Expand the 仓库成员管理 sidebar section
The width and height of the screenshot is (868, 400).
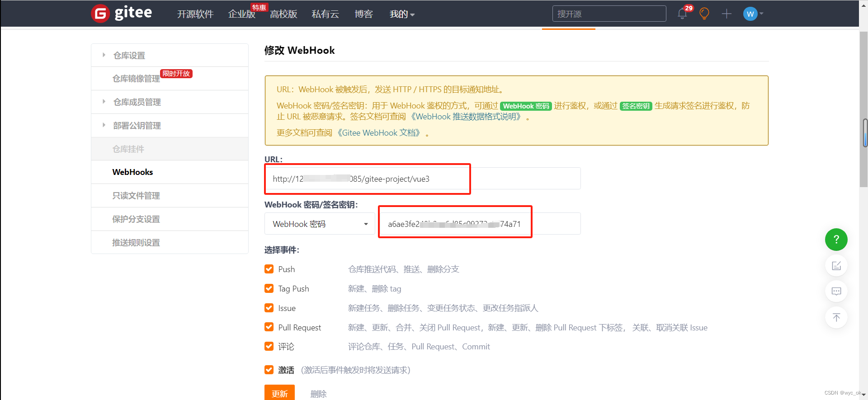point(170,102)
